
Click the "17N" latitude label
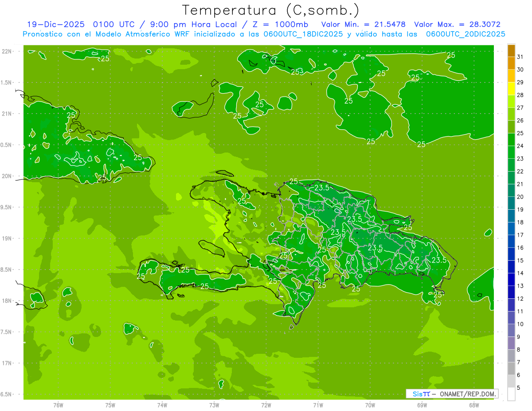tap(8, 363)
